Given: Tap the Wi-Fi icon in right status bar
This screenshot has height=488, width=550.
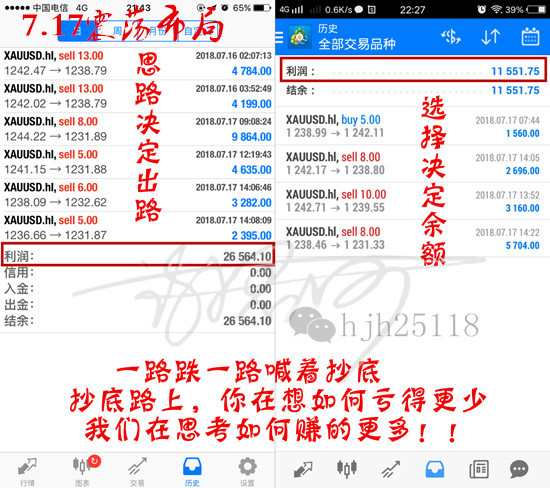Looking at the screenshot, I should click(x=497, y=9).
